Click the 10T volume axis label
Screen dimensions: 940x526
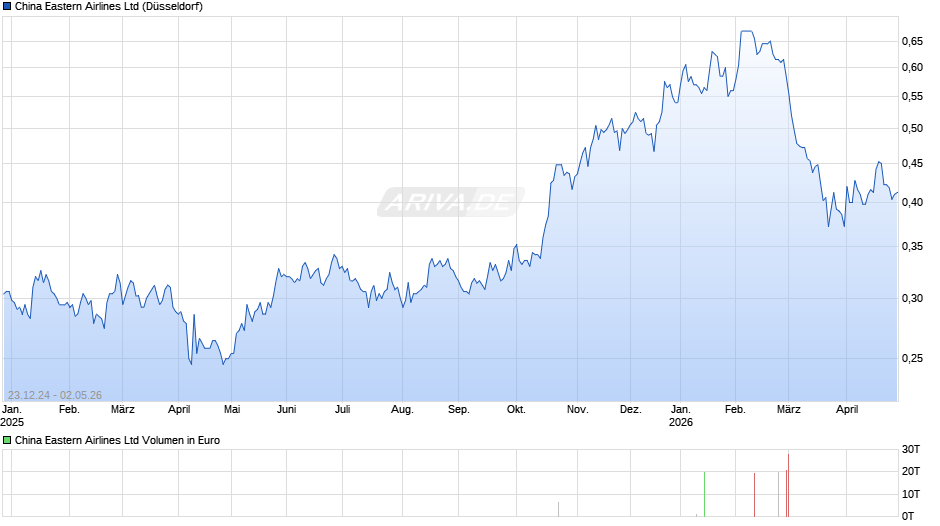pos(911,494)
